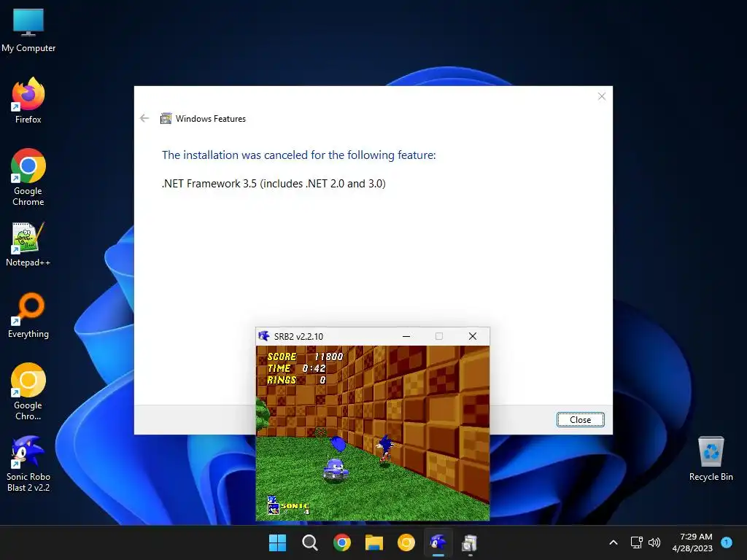Screen dimensions: 747x560
Task: Open the network status tray icon
Action: (x=636, y=542)
